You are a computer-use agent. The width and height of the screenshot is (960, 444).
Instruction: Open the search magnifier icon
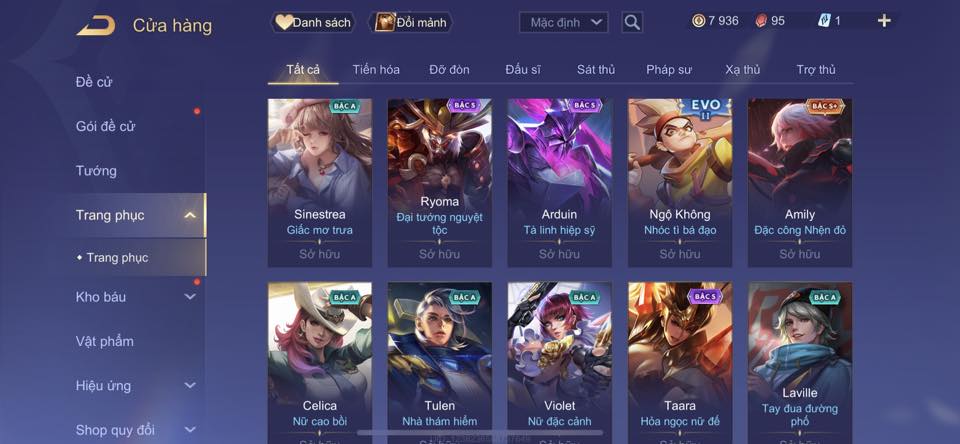[632, 23]
